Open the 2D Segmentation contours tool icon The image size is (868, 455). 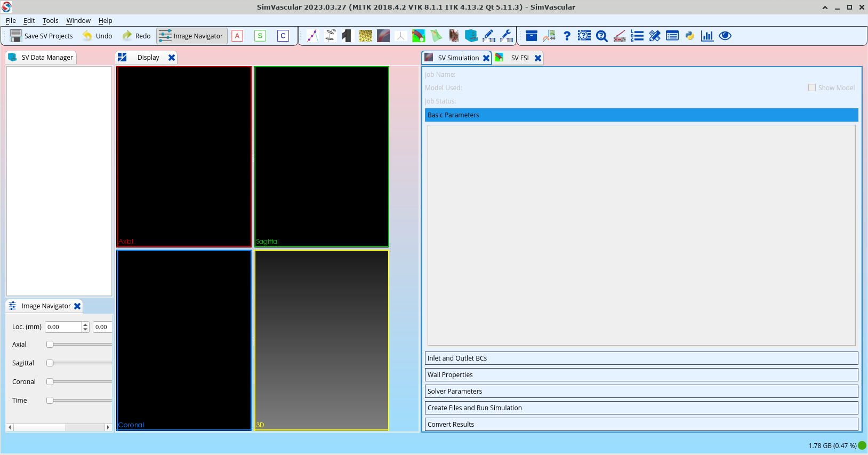click(331, 36)
